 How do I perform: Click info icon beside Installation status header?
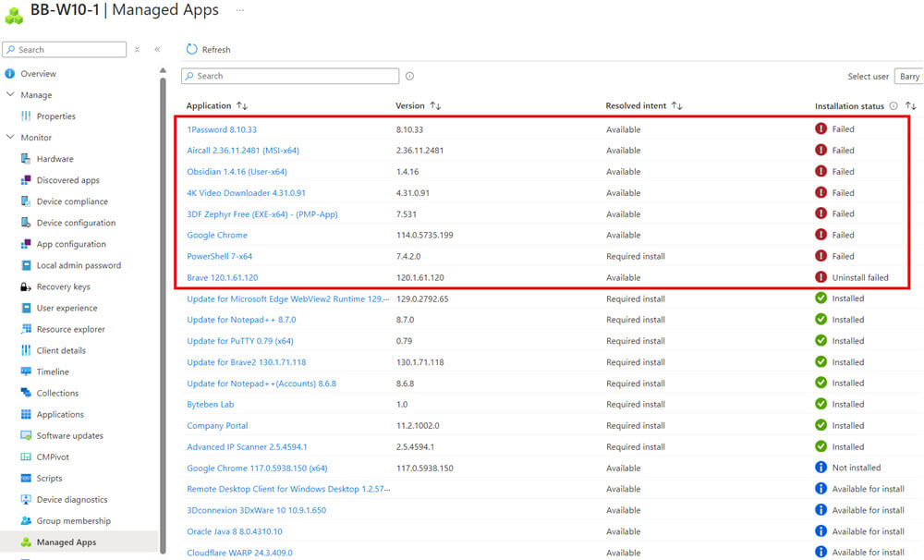894,105
